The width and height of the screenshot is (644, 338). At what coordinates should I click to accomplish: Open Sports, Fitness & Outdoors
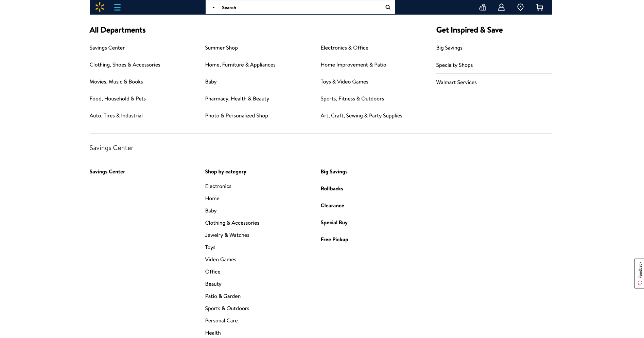(352, 99)
